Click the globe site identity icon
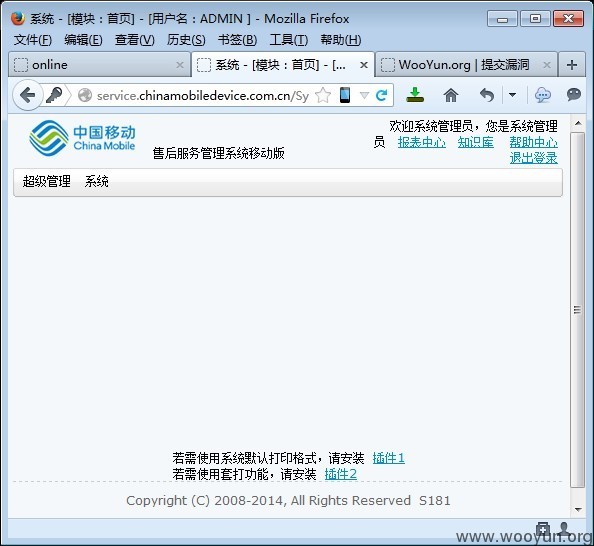Screen dimensions: 594x546 (x=85, y=95)
